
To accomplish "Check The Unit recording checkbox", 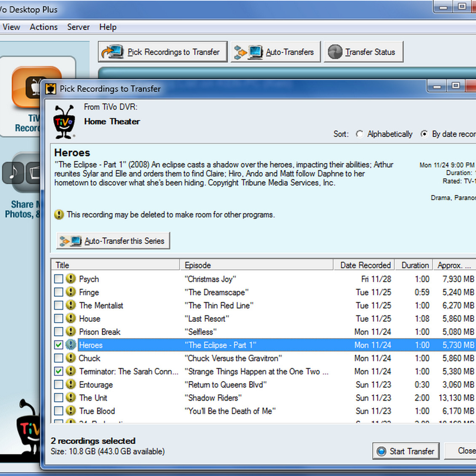I will (x=59, y=397).
